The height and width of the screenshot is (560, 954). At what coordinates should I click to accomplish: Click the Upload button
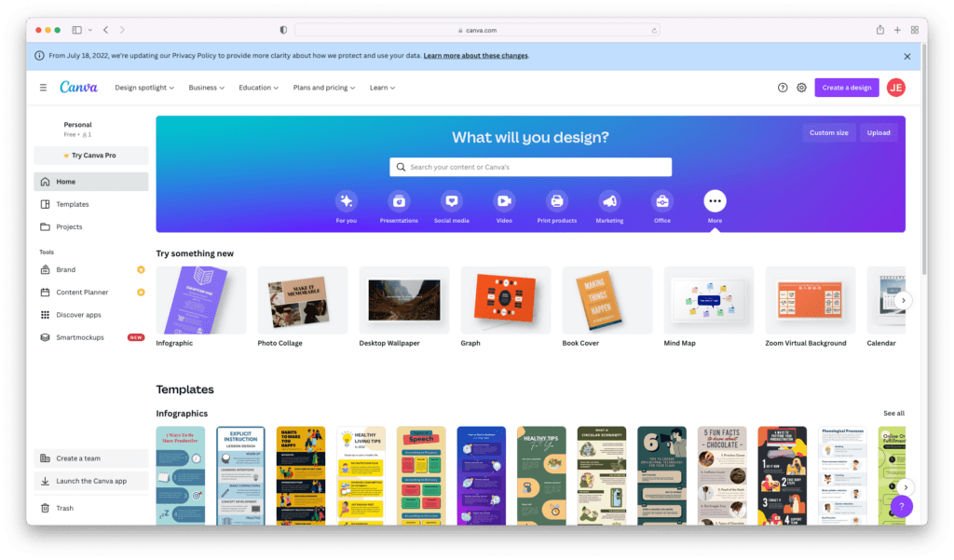tap(878, 132)
